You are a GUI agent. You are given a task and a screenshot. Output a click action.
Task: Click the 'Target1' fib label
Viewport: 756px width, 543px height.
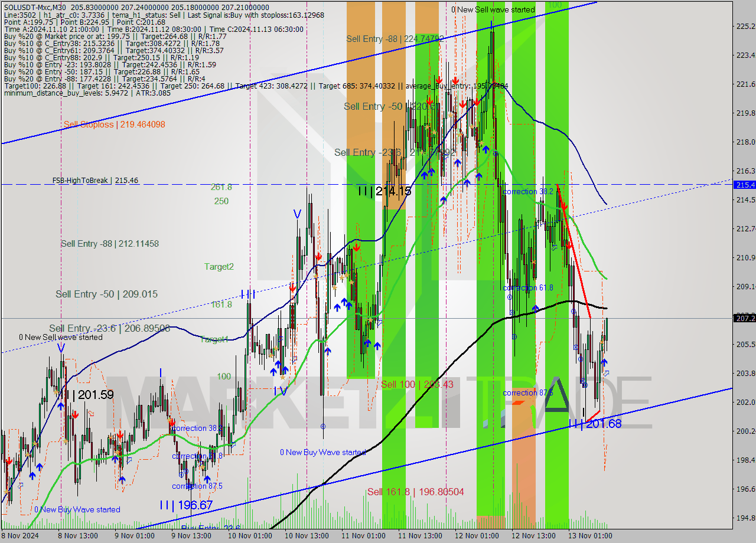pyautogui.click(x=214, y=339)
